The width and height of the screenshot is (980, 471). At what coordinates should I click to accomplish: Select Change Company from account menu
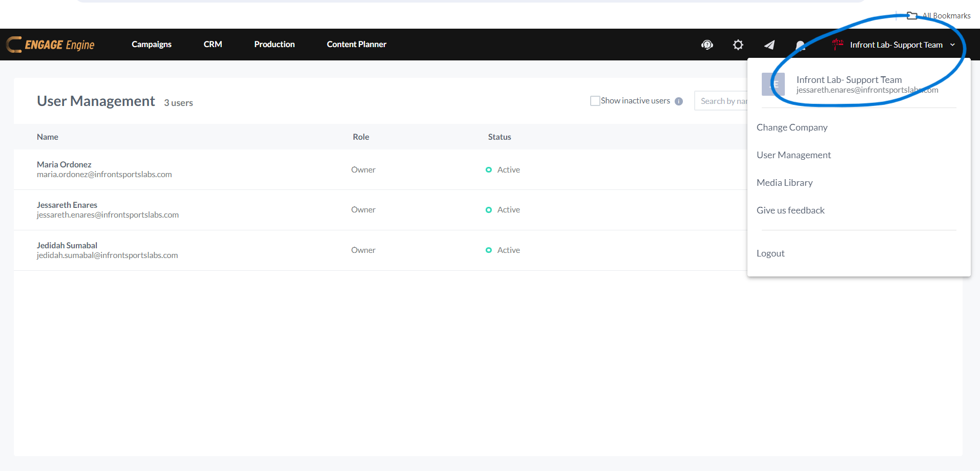point(791,127)
